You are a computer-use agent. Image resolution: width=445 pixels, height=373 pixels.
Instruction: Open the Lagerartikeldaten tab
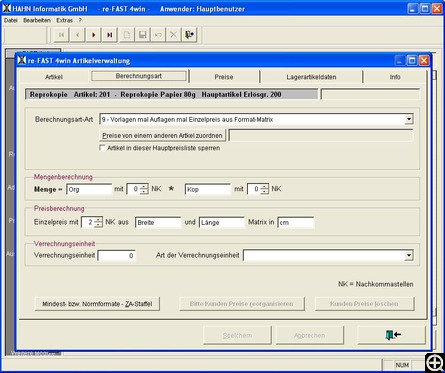[x=311, y=77]
